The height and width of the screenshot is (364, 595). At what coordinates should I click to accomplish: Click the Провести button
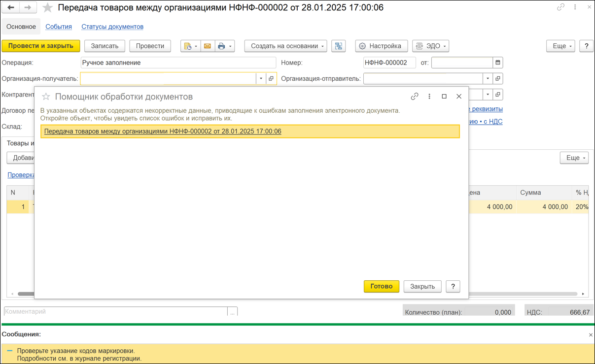[150, 46]
